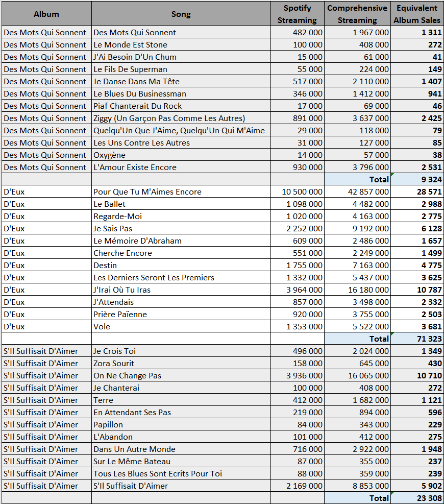Select comprehensive value 8 853 000
444x504 pixels.
click(357, 486)
